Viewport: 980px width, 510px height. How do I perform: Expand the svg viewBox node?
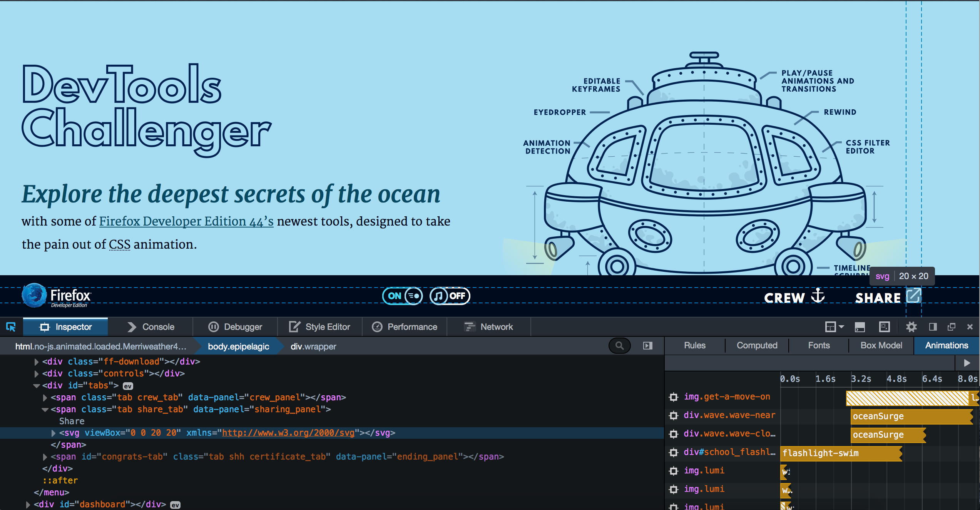click(x=54, y=433)
